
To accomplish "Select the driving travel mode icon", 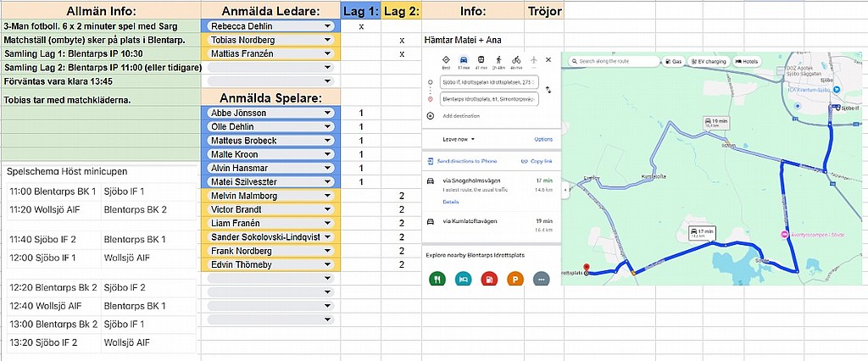I will [x=463, y=61].
